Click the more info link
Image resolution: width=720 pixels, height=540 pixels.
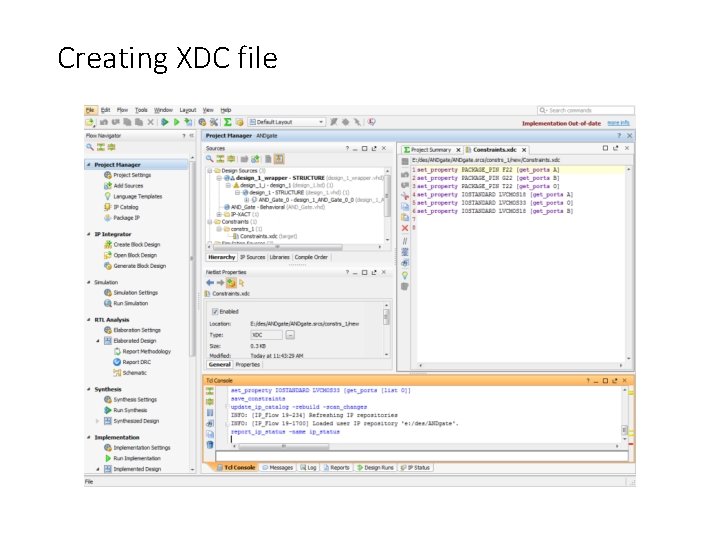click(618, 123)
